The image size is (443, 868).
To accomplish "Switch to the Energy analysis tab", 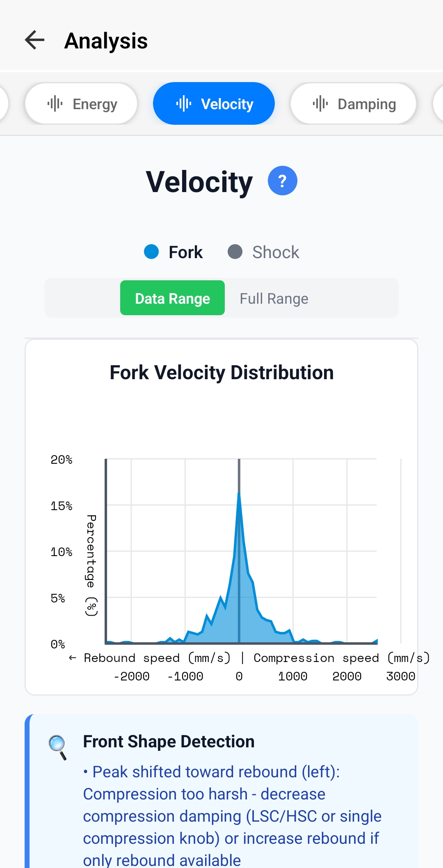I will (x=81, y=103).
